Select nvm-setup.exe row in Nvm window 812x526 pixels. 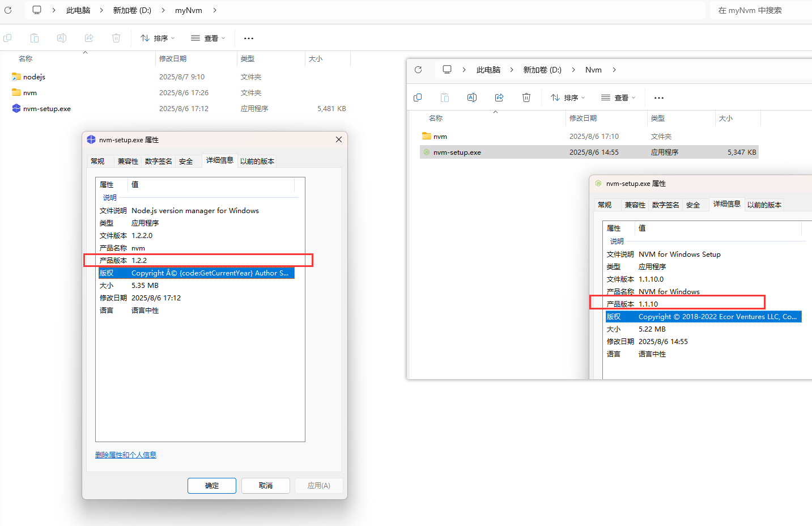589,152
